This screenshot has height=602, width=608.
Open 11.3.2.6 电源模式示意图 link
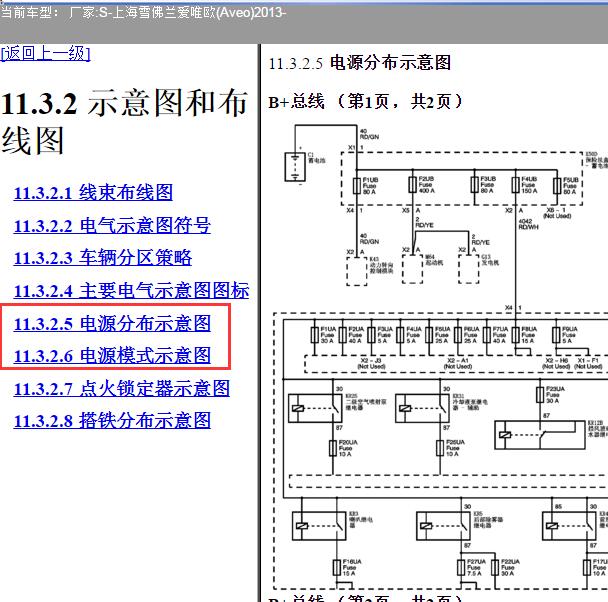tap(112, 355)
